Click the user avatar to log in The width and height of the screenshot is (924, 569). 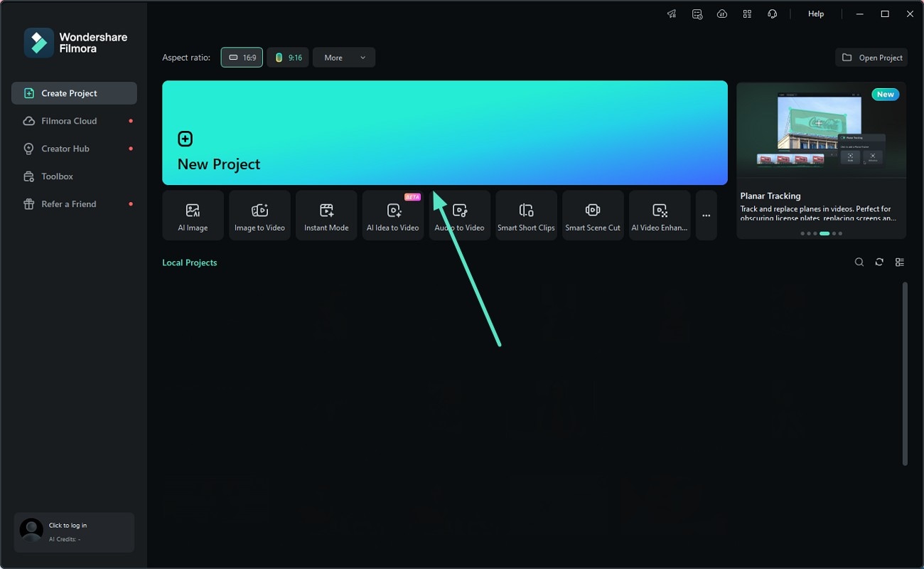point(31,531)
